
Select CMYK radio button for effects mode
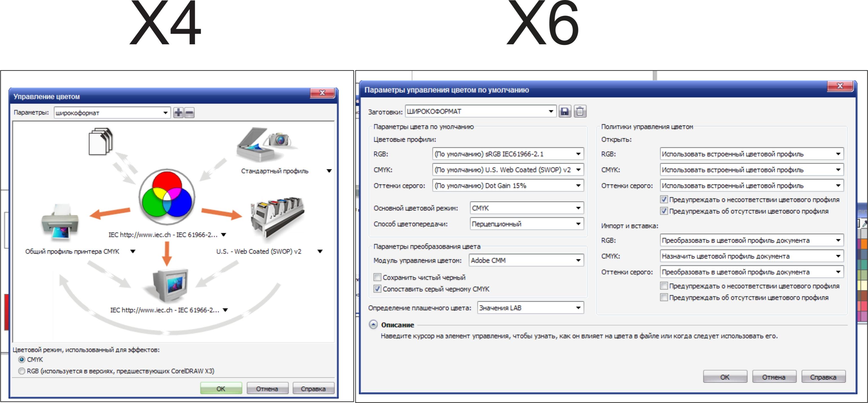coord(22,360)
